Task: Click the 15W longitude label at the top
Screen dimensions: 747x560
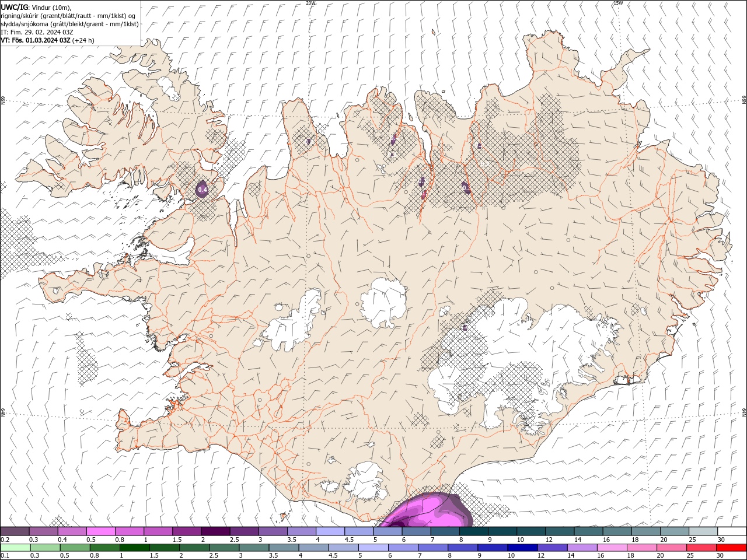Action: tap(618, 3)
